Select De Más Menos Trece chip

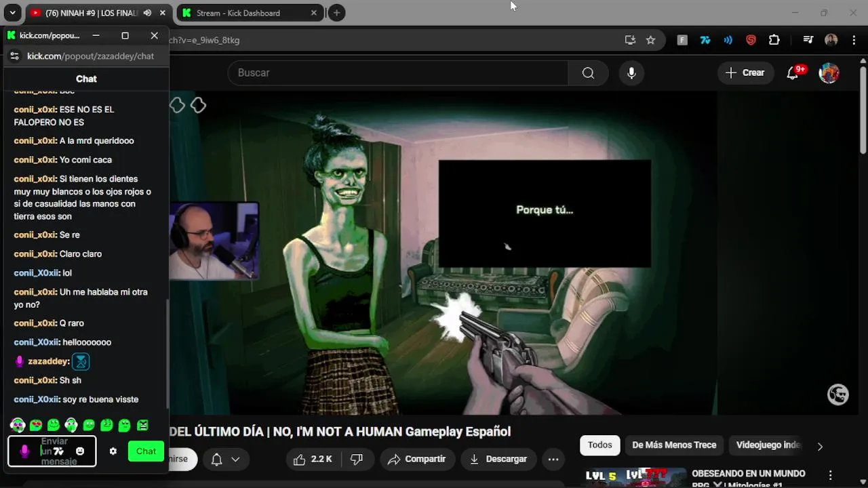(x=674, y=445)
